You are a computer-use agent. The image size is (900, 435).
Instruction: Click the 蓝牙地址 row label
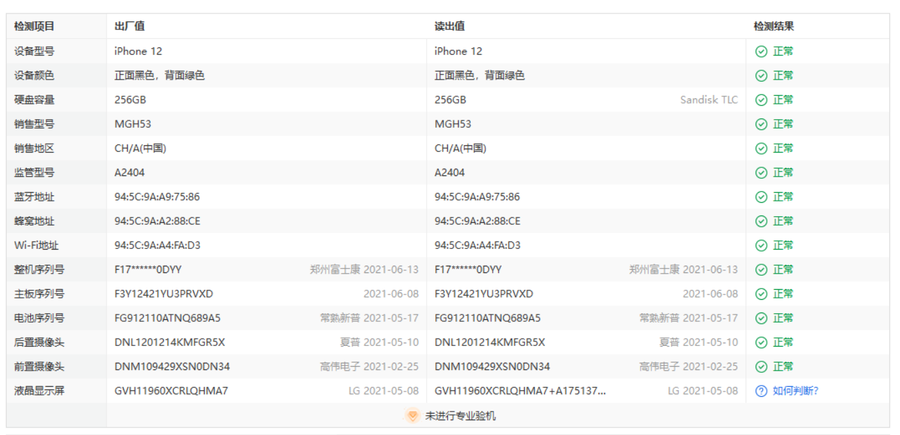34,197
